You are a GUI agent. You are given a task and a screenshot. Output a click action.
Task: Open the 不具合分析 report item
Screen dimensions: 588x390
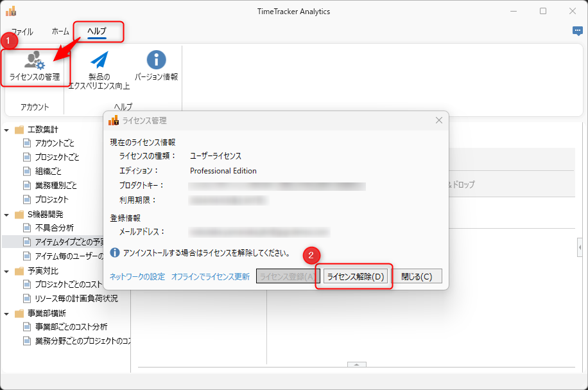coord(54,228)
